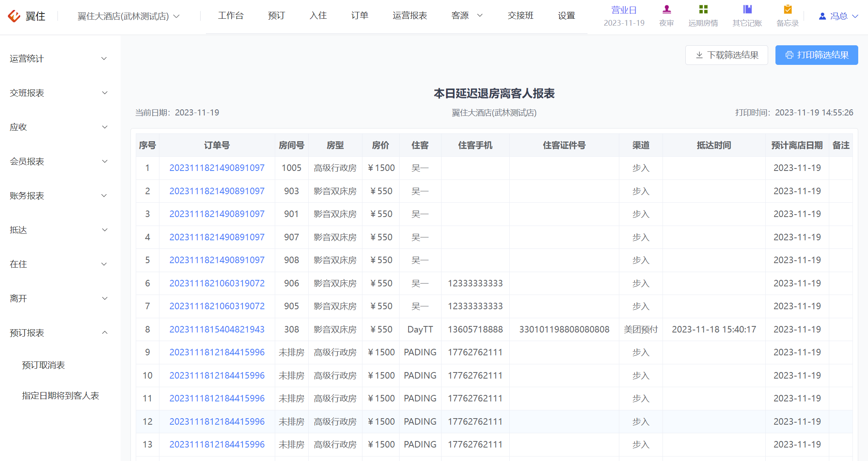Open order link for room 905
The height and width of the screenshot is (461, 868).
point(217,306)
